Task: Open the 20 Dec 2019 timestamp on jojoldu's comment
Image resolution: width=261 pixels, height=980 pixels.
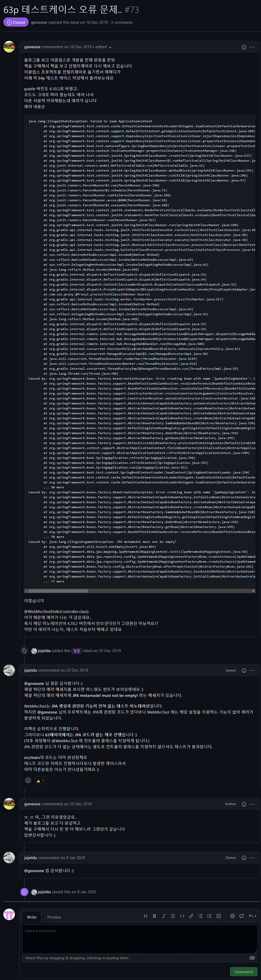Action: 77,671
